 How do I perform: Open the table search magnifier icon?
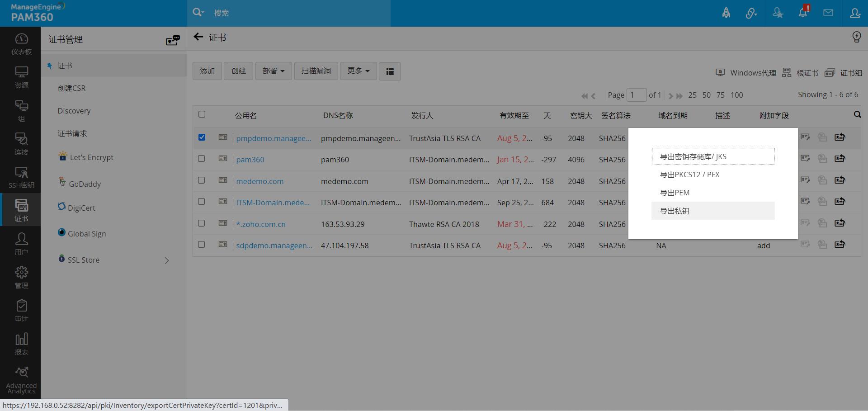857,115
